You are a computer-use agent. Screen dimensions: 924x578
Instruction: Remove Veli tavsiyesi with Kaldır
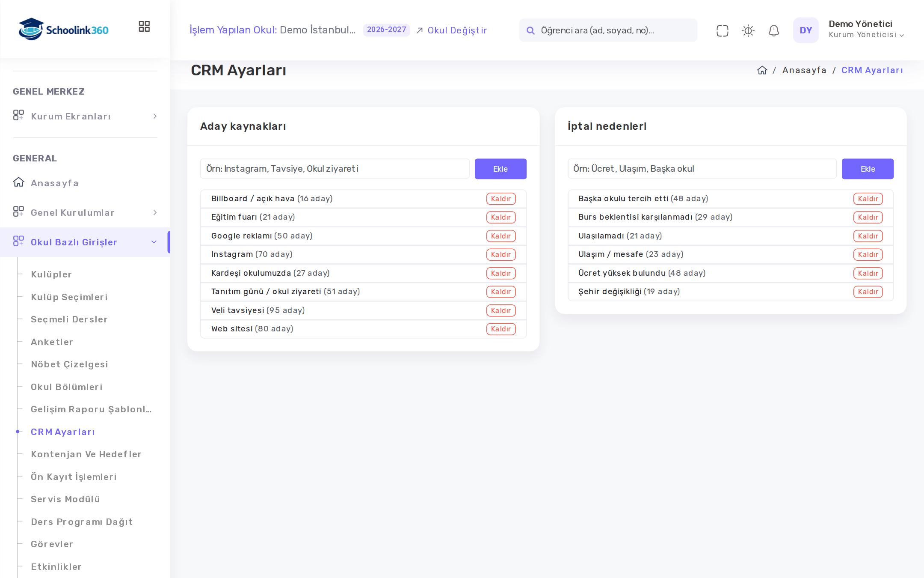[501, 310]
